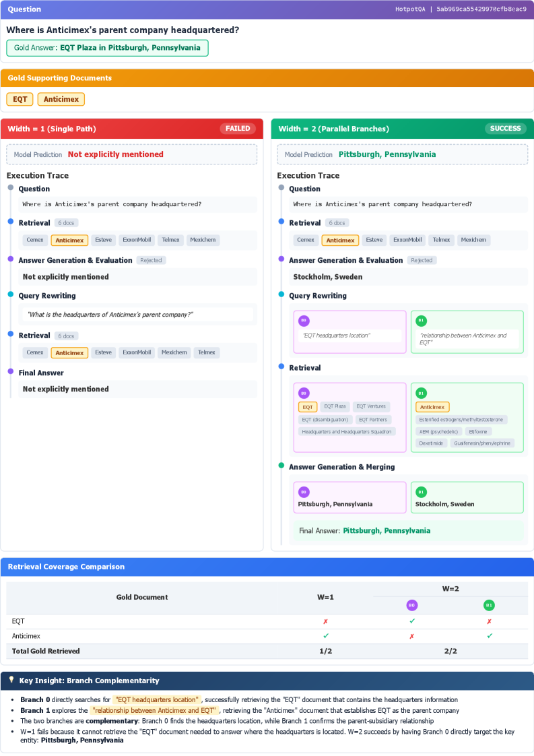Click the SUCCESS status badge
Viewport: 534px width, 756px height.
point(505,128)
